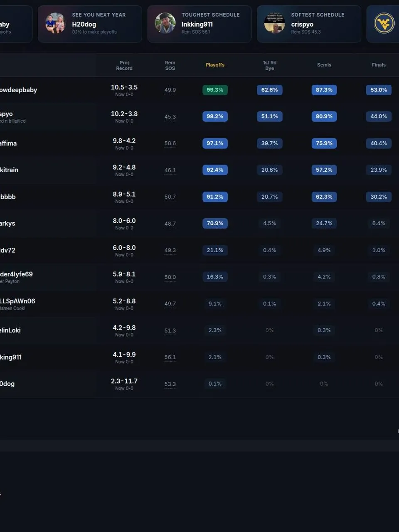Sort by the Playoffs column header
The width and height of the screenshot is (399, 532).
pyautogui.click(x=215, y=65)
